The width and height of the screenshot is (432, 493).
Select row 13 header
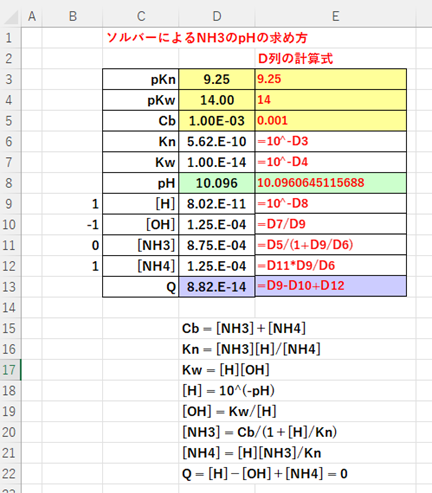[9, 287]
